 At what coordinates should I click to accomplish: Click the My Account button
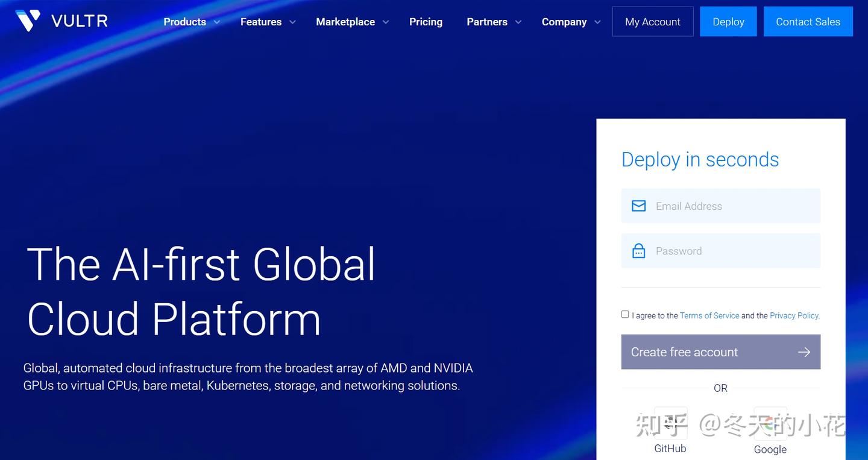[x=653, y=22]
